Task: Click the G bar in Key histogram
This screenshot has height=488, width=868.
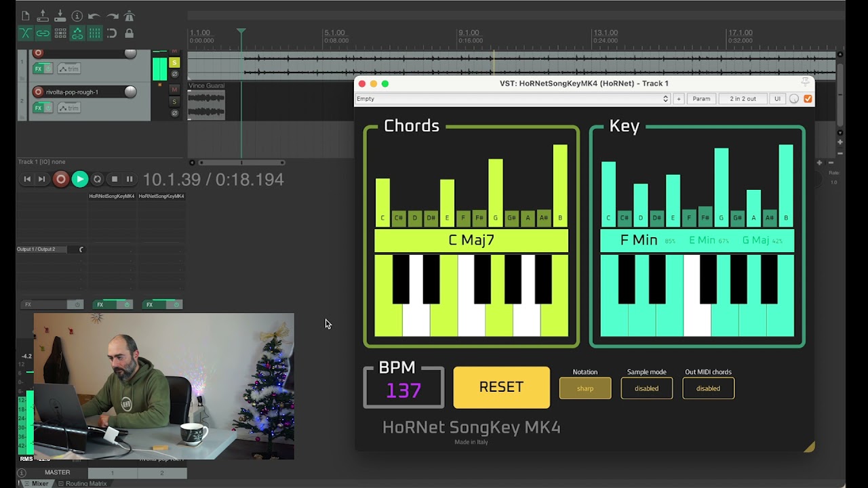Action: [x=722, y=187]
